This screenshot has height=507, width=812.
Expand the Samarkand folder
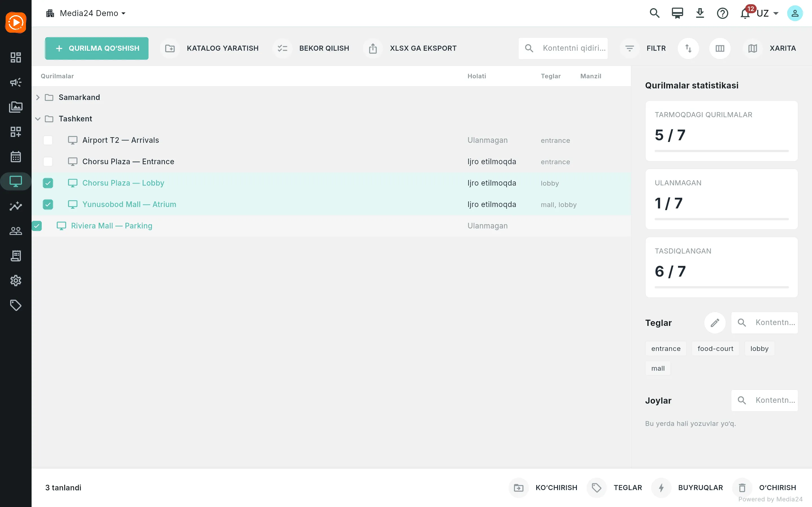click(38, 97)
